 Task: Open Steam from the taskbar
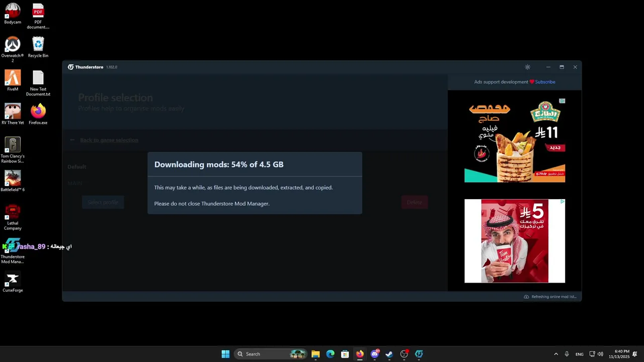[x=389, y=354]
